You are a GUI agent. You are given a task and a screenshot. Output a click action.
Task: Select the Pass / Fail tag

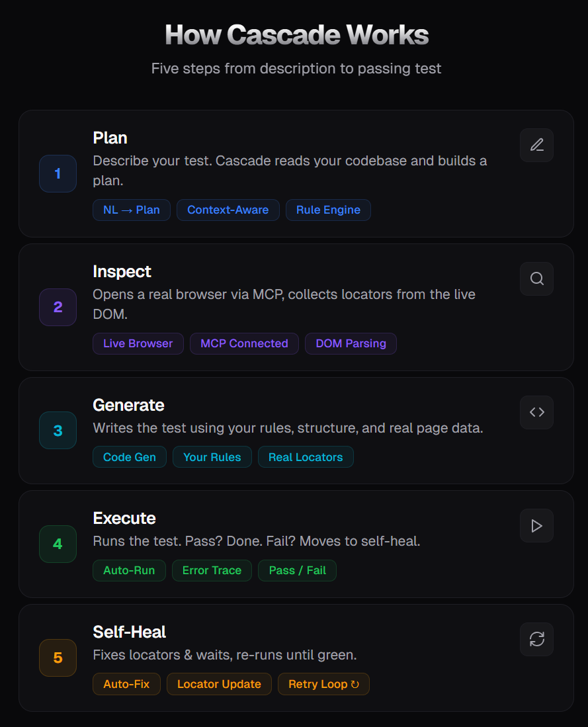(297, 570)
